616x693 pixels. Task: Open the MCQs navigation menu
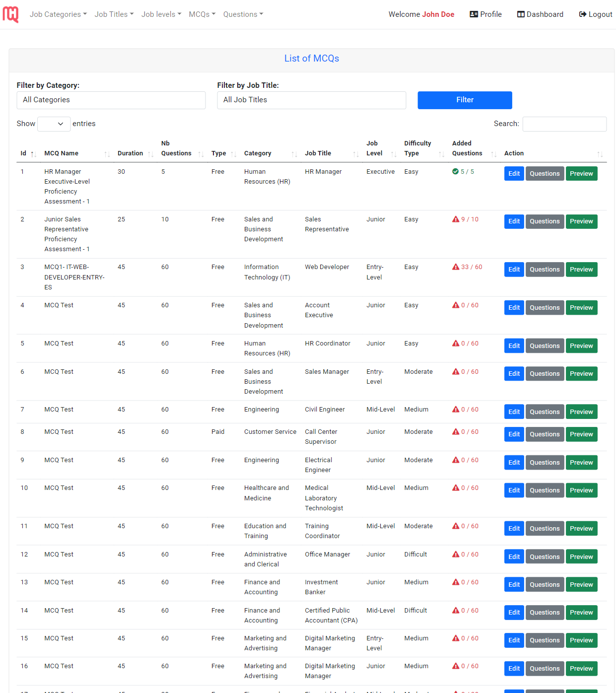202,14
